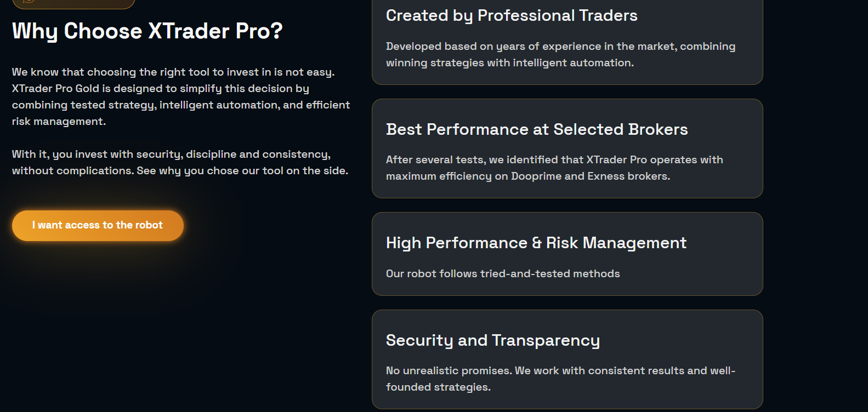Click the 'risk management.' line ending the intro
This screenshot has height=412, width=868.
tap(59, 122)
